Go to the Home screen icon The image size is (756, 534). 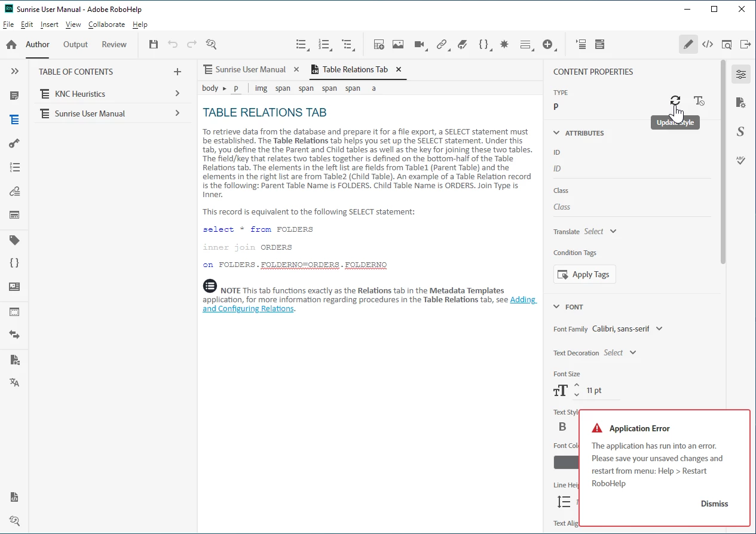coord(11,44)
